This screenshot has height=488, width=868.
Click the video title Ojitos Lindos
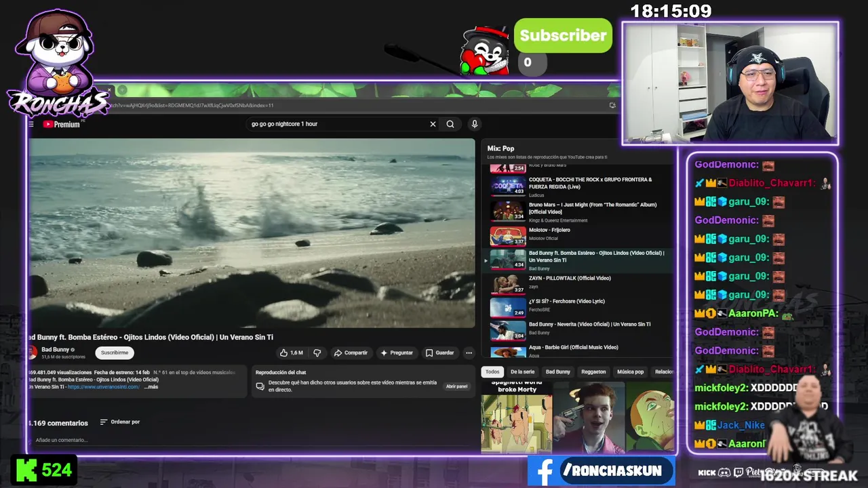(x=151, y=337)
